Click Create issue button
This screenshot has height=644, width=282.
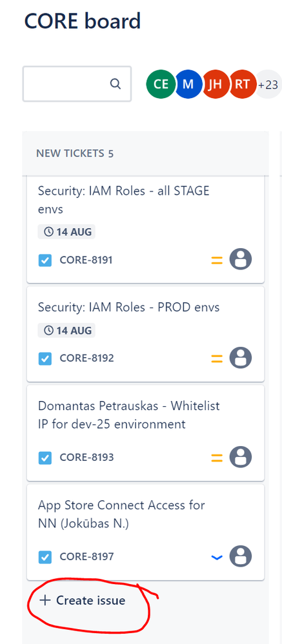(82, 600)
